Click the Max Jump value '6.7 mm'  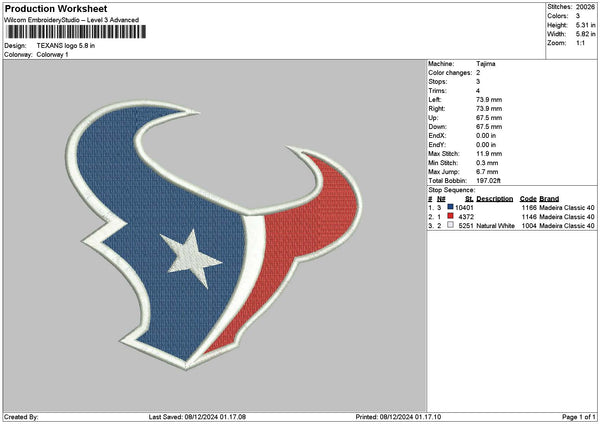point(487,172)
